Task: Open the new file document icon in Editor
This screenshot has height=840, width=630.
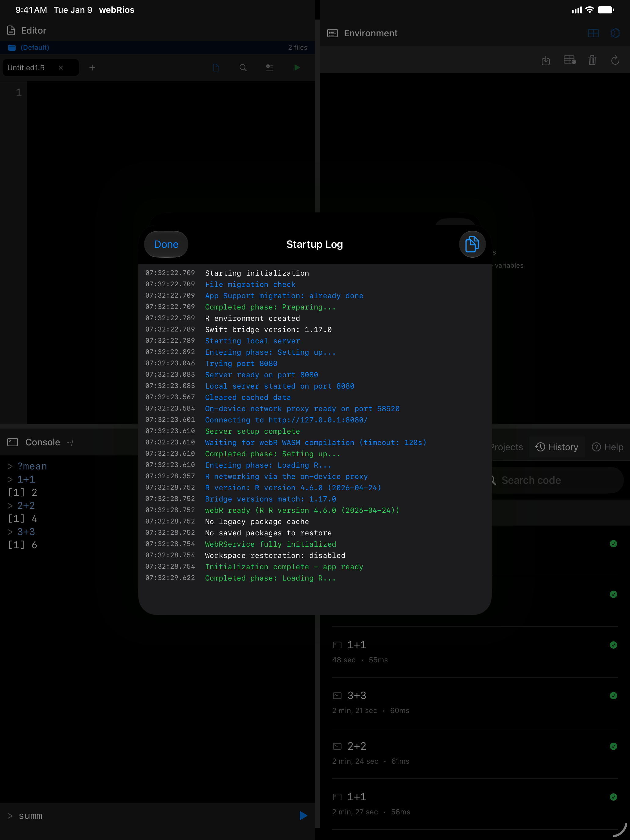Action: coord(216,67)
